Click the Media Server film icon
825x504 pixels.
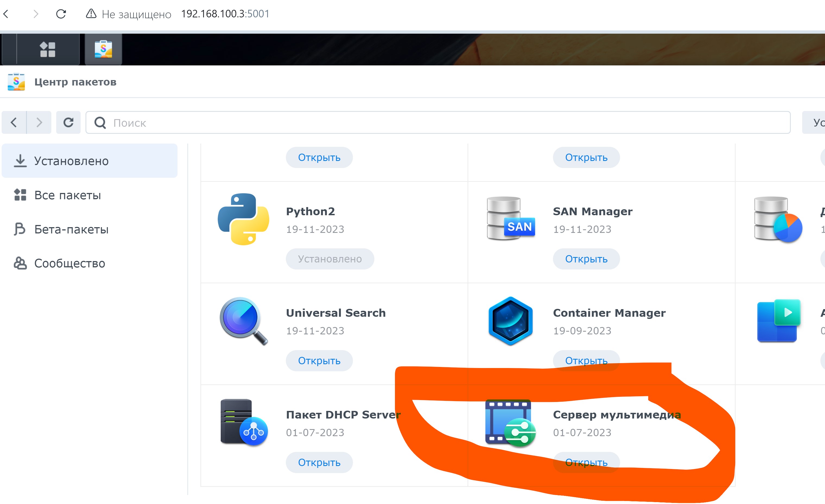pyautogui.click(x=510, y=423)
